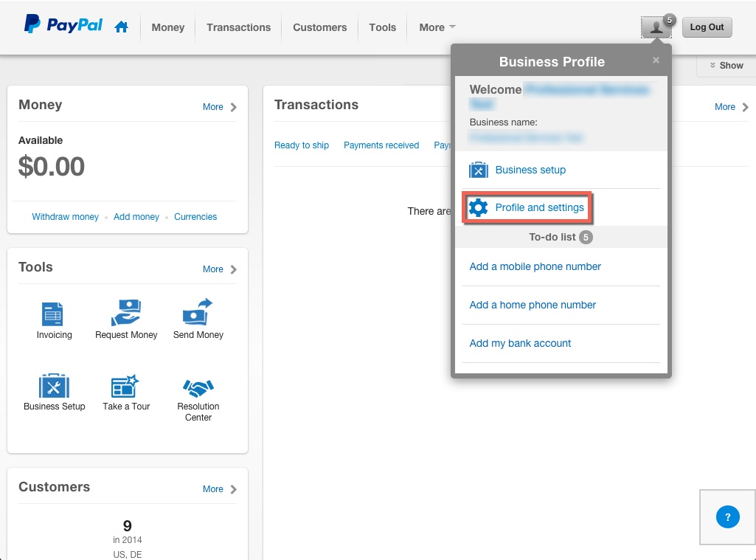The height and width of the screenshot is (560, 756).
Task: Click the To-do list count badge
Action: (x=586, y=238)
